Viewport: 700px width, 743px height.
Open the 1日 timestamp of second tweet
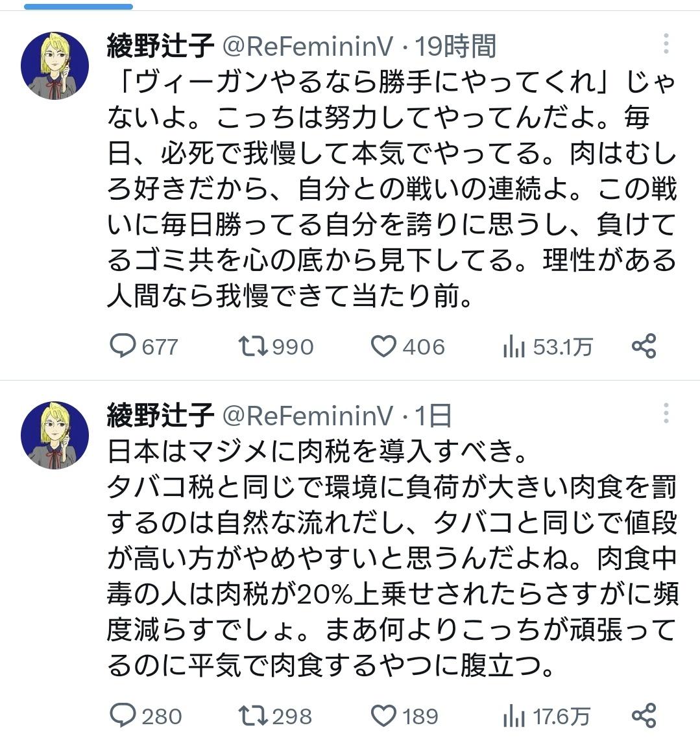click(x=433, y=416)
